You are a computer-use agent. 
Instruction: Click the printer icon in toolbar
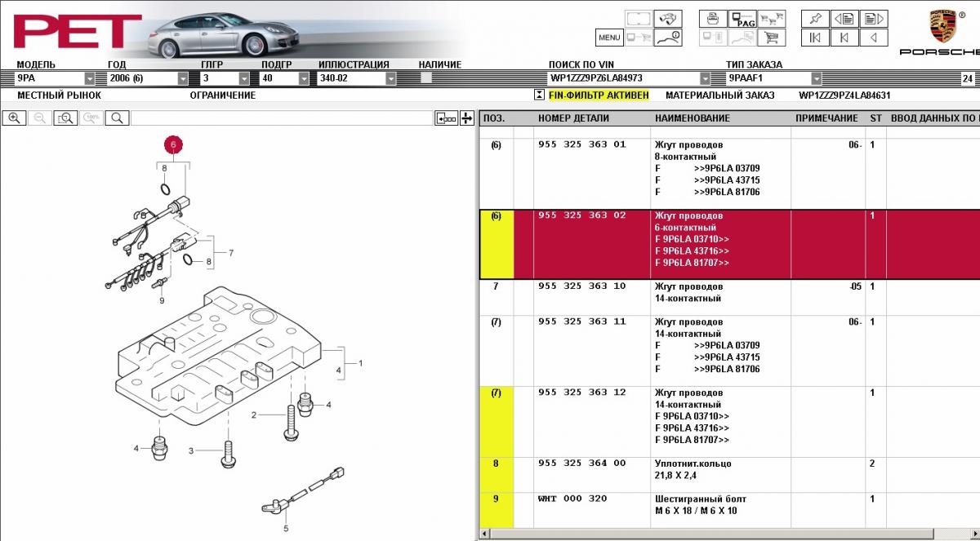pyautogui.click(x=713, y=18)
